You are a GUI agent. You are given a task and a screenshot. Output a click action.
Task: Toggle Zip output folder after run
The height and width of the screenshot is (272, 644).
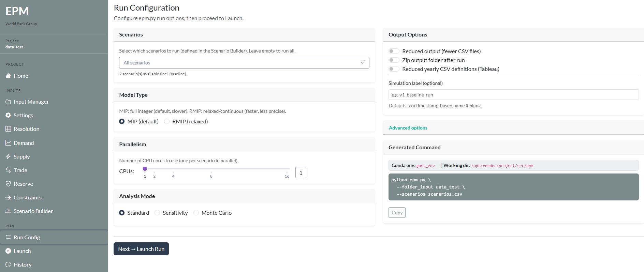394,60
